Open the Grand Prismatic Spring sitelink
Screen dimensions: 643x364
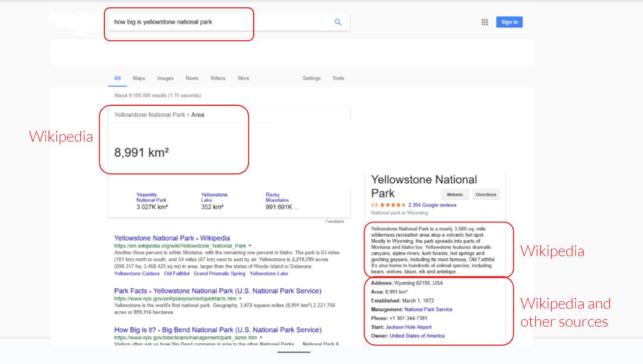[219, 274]
